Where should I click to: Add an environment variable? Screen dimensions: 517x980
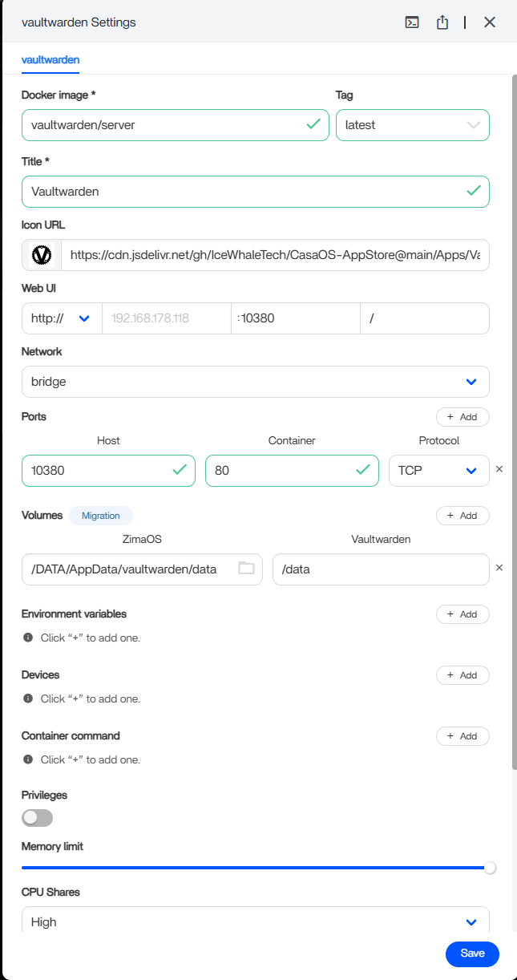point(462,614)
